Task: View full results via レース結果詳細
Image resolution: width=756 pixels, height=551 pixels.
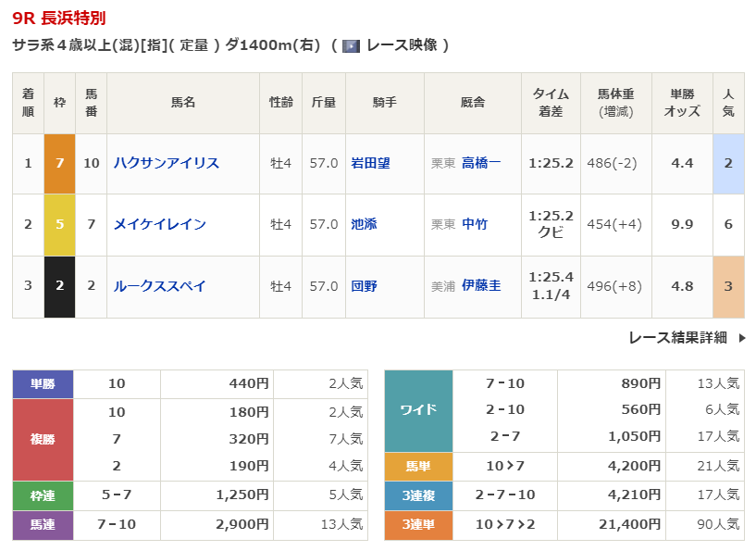Action: [677, 338]
